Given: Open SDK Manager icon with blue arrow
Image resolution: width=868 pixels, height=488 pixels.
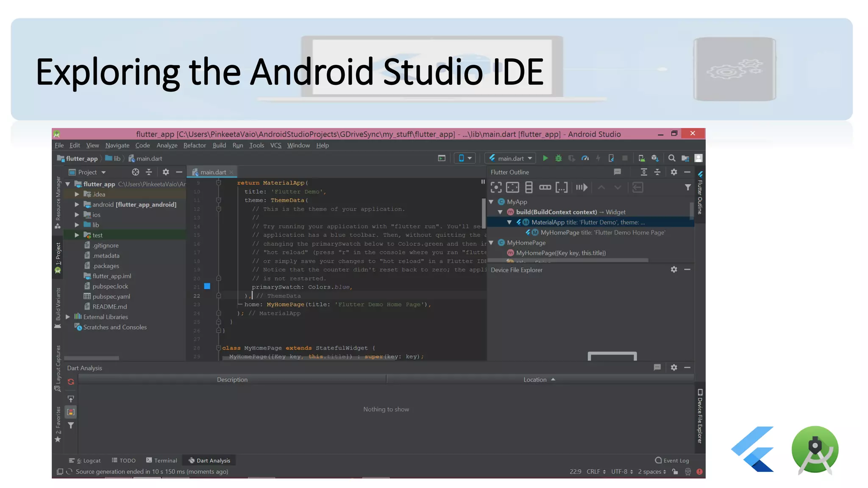Looking at the screenshot, I should (x=655, y=158).
